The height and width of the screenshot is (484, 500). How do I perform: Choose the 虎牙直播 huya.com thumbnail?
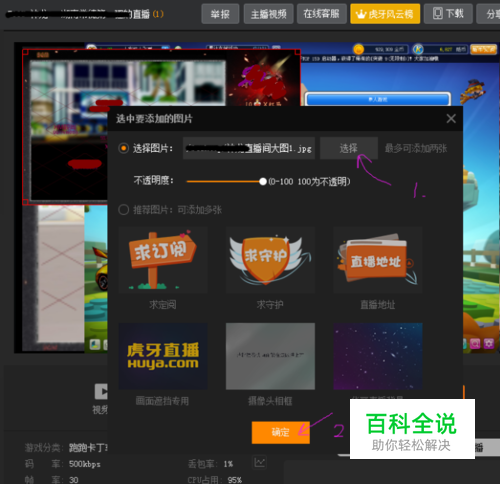(163, 356)
